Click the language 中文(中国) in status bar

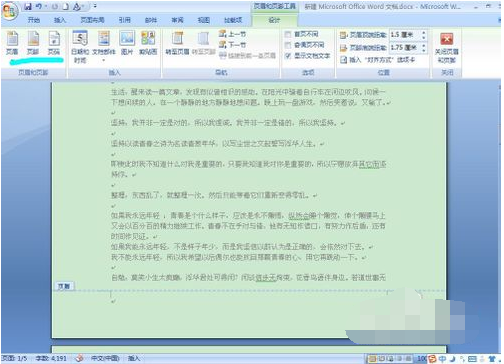pos(105,358)
